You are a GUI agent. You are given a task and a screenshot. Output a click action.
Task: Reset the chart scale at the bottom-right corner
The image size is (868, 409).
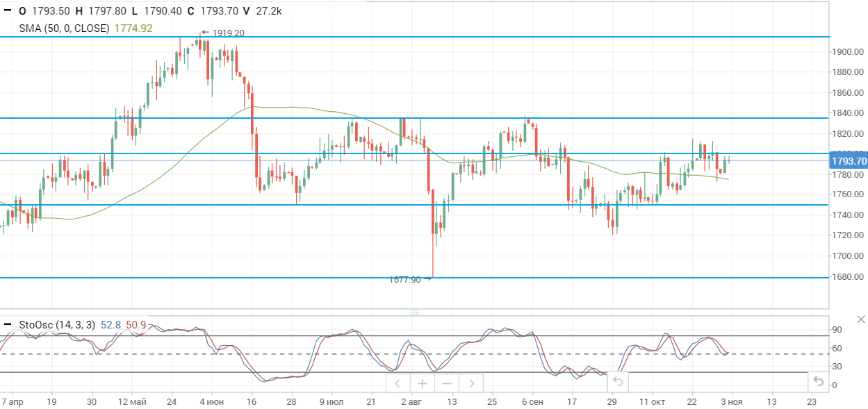click(x=818, y=381)
